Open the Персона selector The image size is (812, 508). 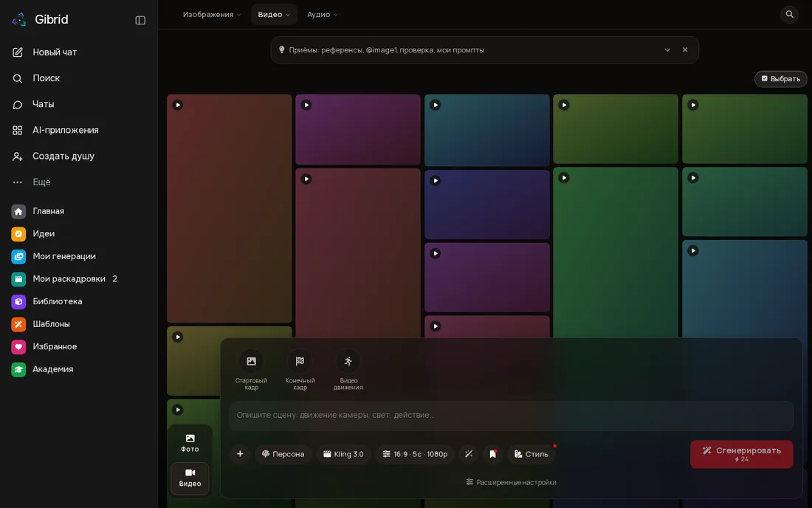click(x=283, y=454)
